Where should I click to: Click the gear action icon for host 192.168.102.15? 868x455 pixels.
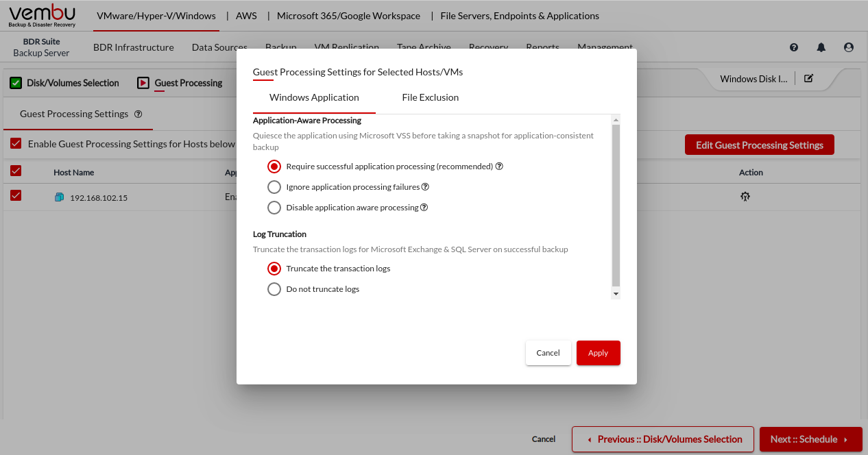click(x=745, y=197)
